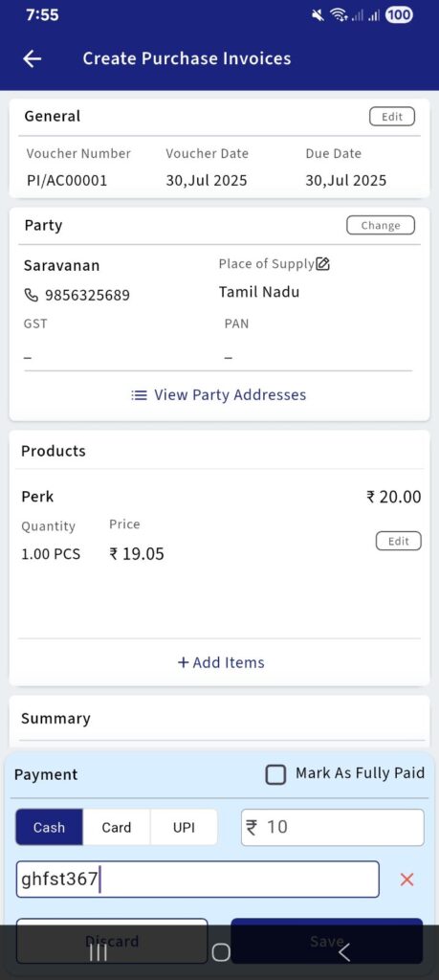The width and height of the screenshot is (439, 980).
Task: Open View Party Addresses
Action: pos(219,395)
